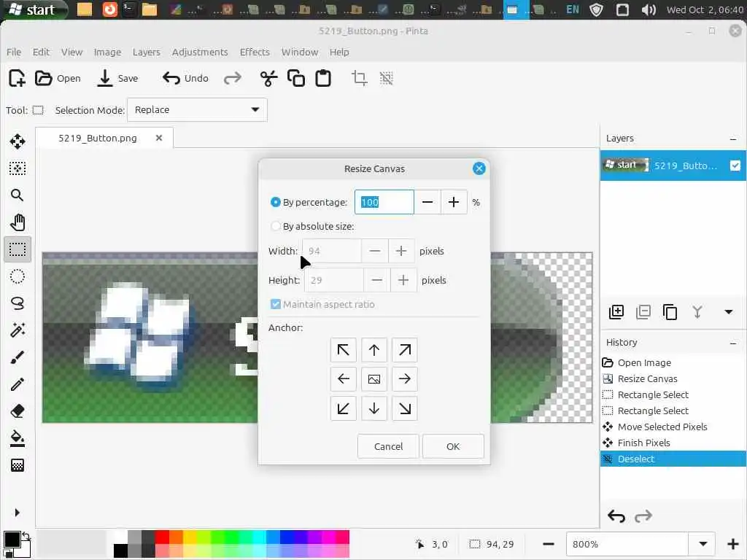Image resolution: width=747 pixels, height=560 pixels.
Task: Click the Save toolbar button
Action: coord(117,78)
